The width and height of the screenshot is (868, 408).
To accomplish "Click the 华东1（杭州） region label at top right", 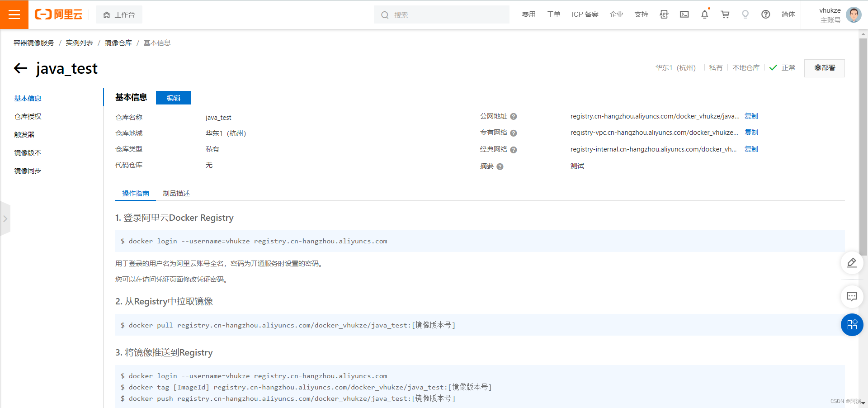I will [675, 68].
